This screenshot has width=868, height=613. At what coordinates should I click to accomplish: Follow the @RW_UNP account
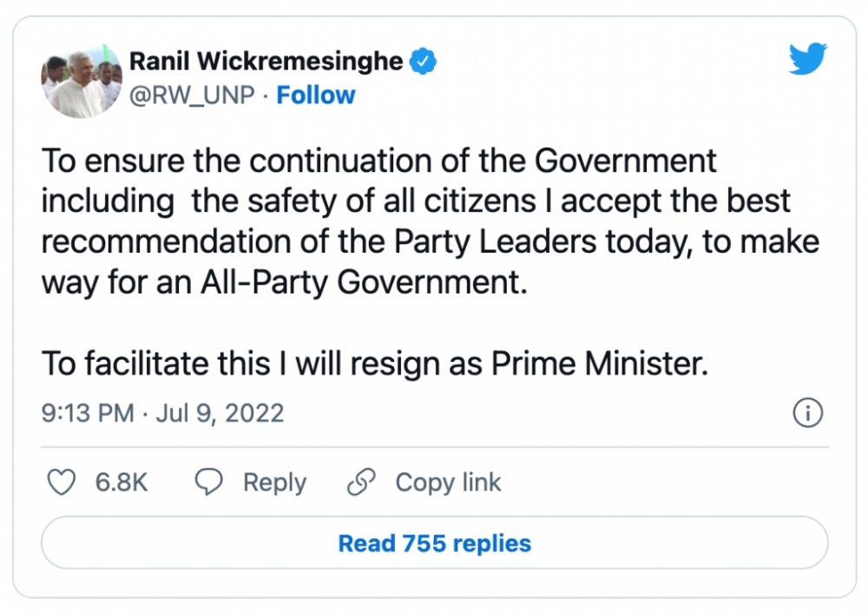tap(316, 96)
